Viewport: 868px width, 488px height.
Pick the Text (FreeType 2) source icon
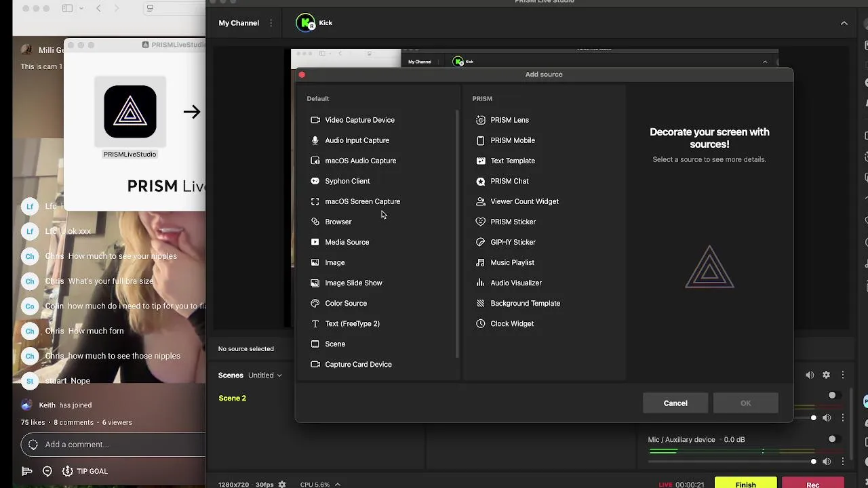[315, 323]
